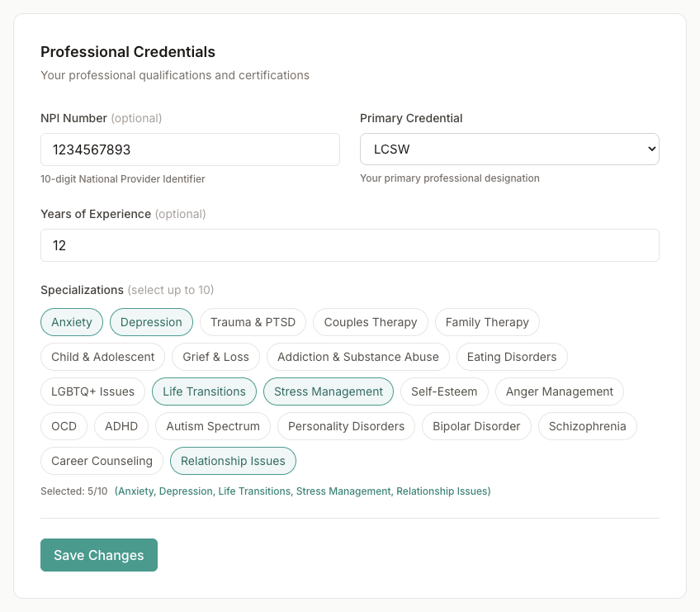This screenshot has width=700, height=612.
Task: Choose the Autism Spectrum chip
Action: point(213,426)
